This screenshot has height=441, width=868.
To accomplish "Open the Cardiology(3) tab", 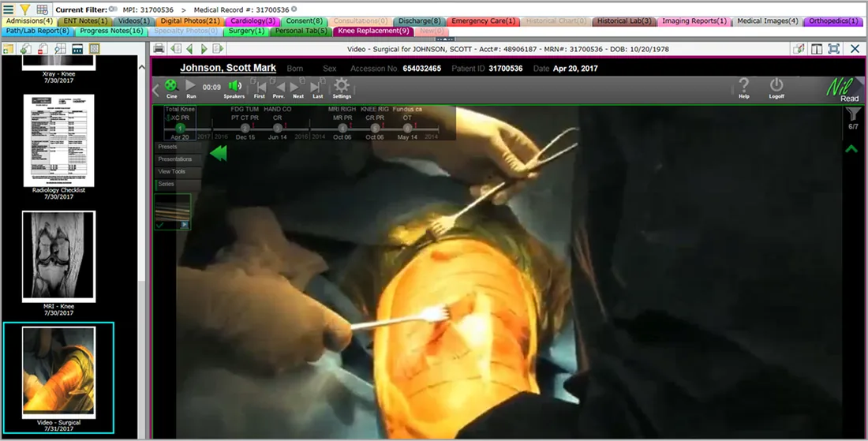I will coord(253,21).
